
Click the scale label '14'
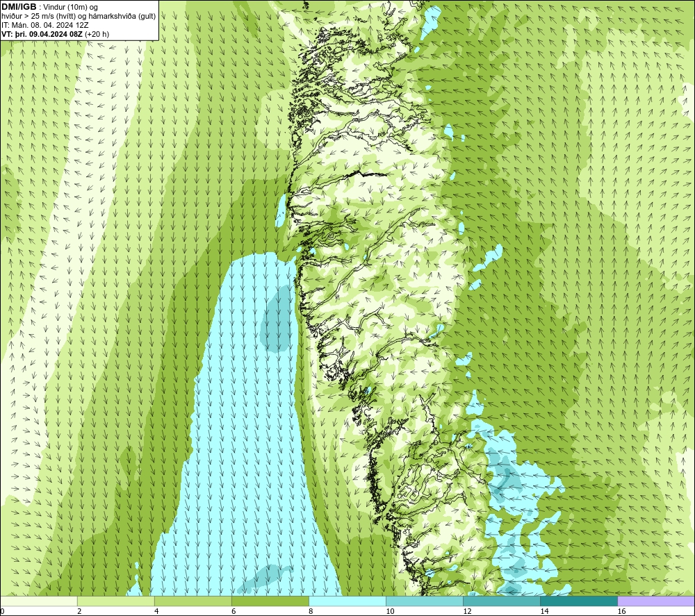[x=544, y=612]
